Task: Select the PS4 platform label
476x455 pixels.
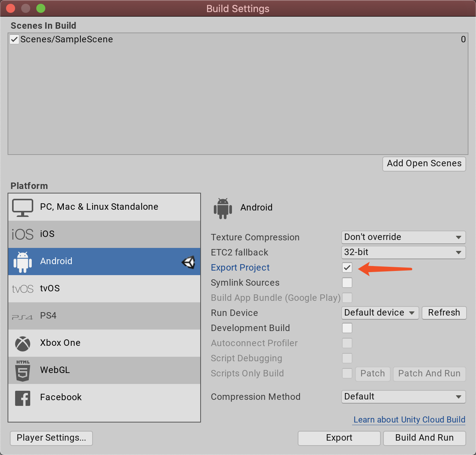Action: 48,316
